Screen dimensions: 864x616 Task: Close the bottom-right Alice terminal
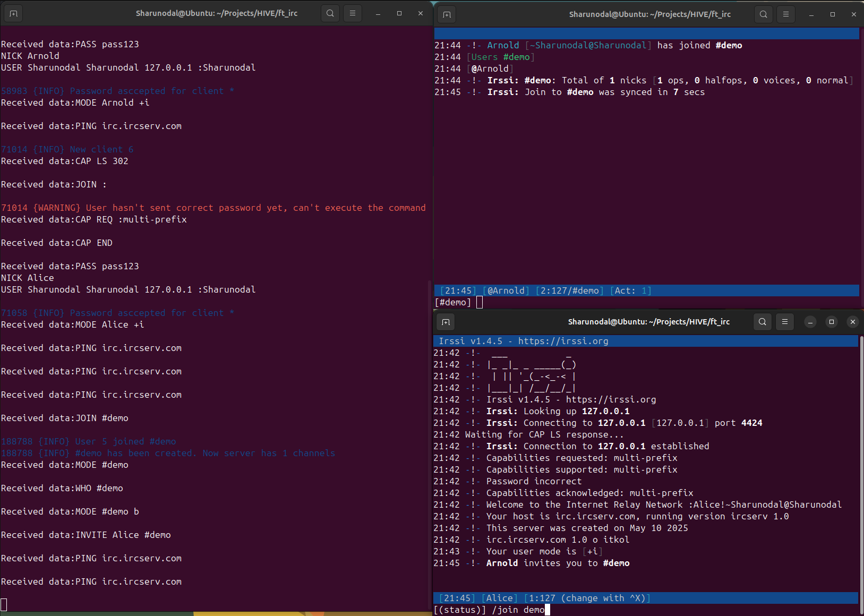tap(853, 322)
